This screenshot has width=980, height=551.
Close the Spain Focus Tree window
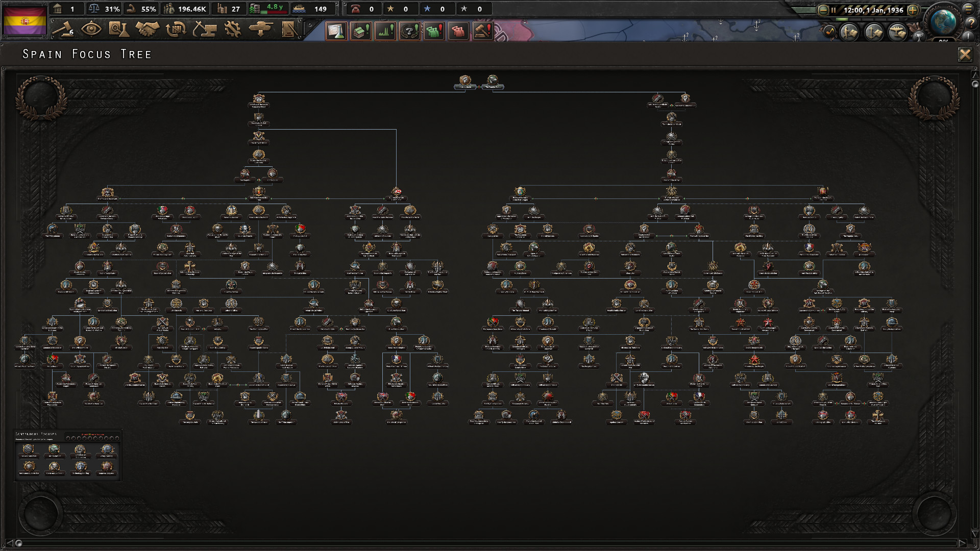[965, 55]
